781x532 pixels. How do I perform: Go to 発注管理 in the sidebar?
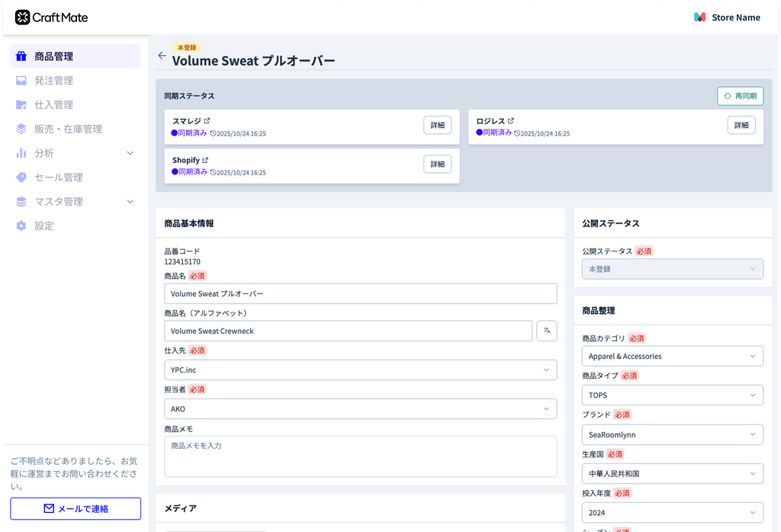point(53,81)
